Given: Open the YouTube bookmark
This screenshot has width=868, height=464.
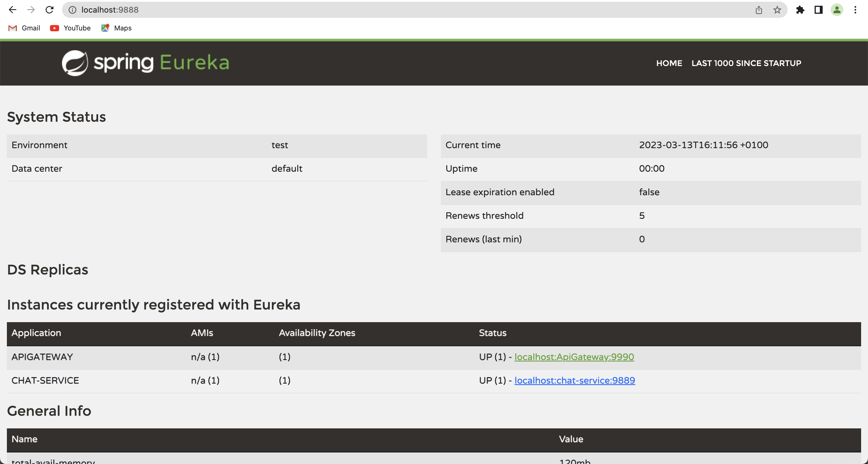Looking at the screenshot, I should pyautogui.click(x=70, y=28).
